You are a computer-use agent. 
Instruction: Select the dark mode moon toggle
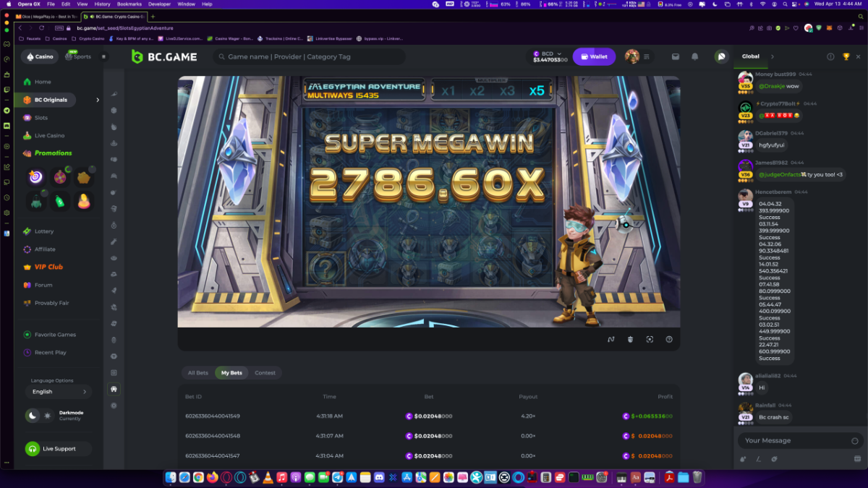32,416
